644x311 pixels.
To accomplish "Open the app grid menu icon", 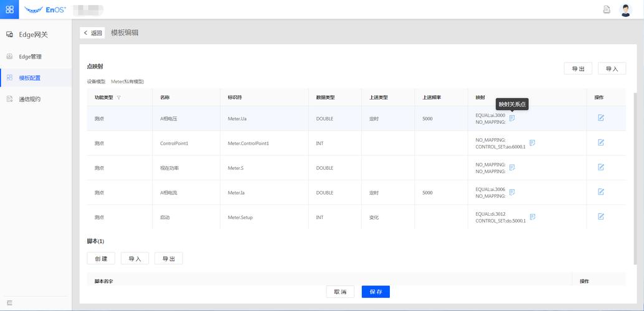I will (9, 9).
